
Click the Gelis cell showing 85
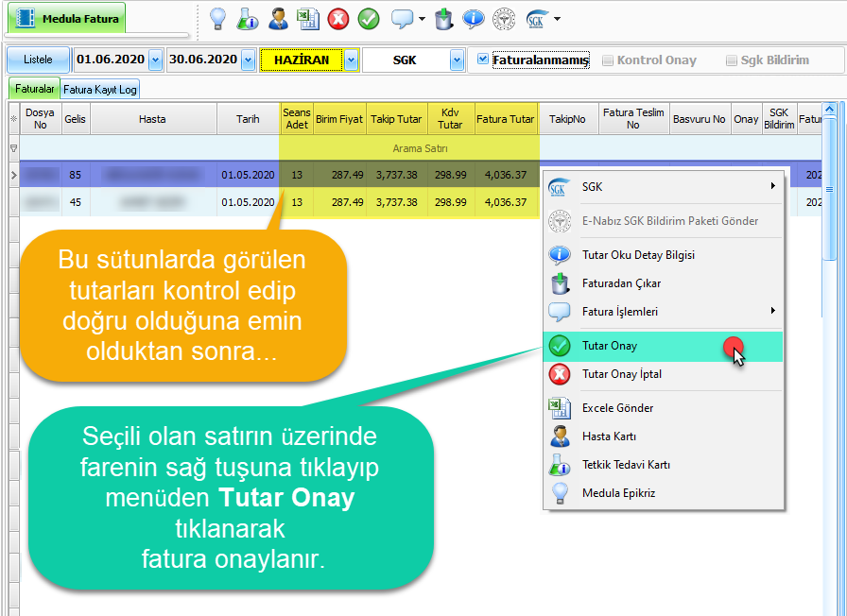pyautogui.click(x=75, y=175)
